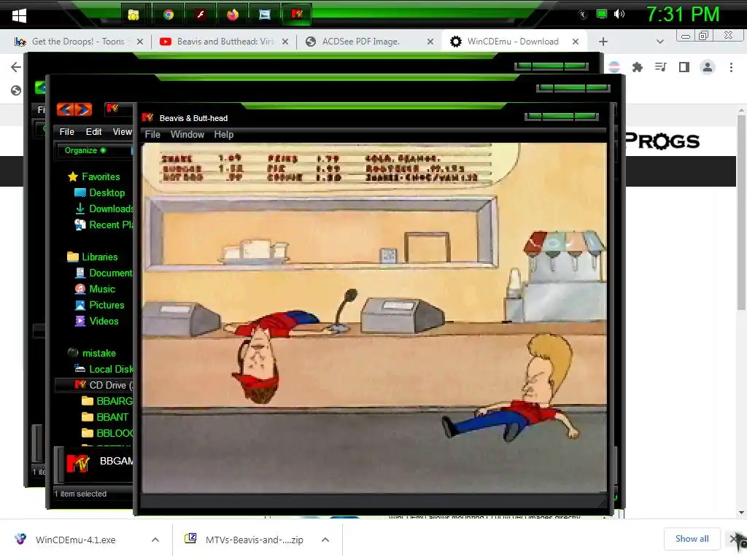
Task: Open Chrome media control icon
Action: click(x=660, y=67)
